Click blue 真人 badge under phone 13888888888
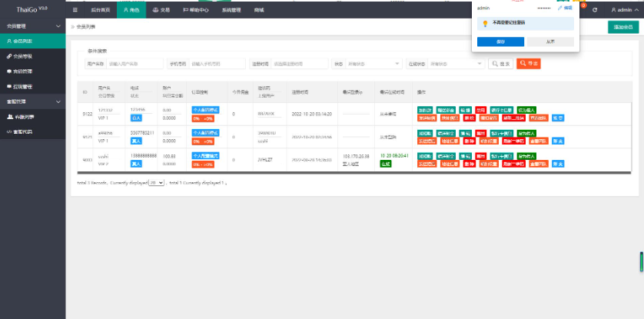The width and height of the screenshot is (644, 319). (136, 164)
